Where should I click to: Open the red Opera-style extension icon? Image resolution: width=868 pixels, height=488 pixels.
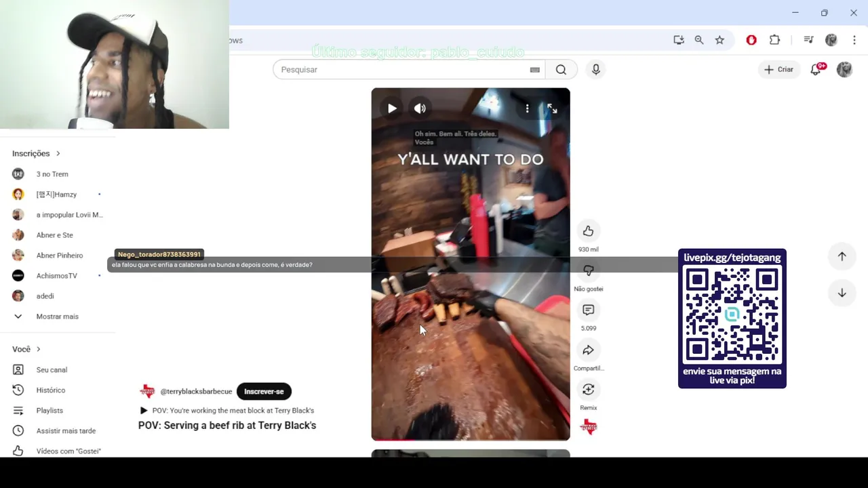click(x=751, y=40)
